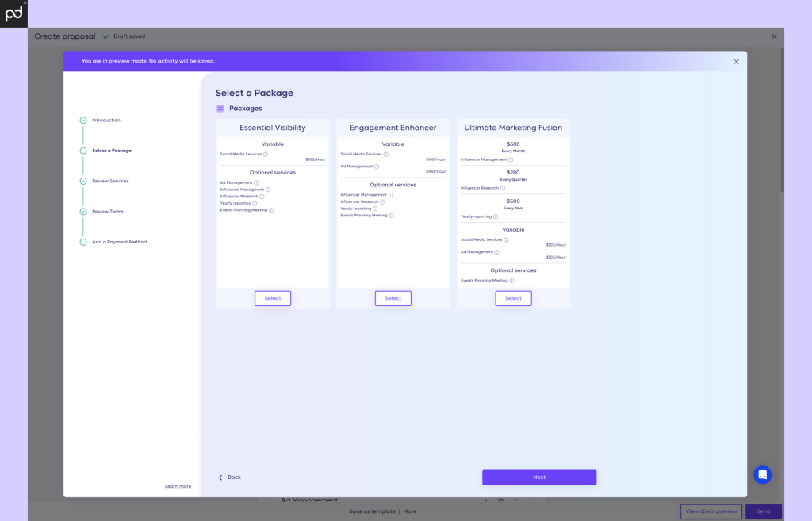View info for Essential Visibility Events Planning Meeting
812x521 pixels.
pyautogui.click(x=271, y=210)
